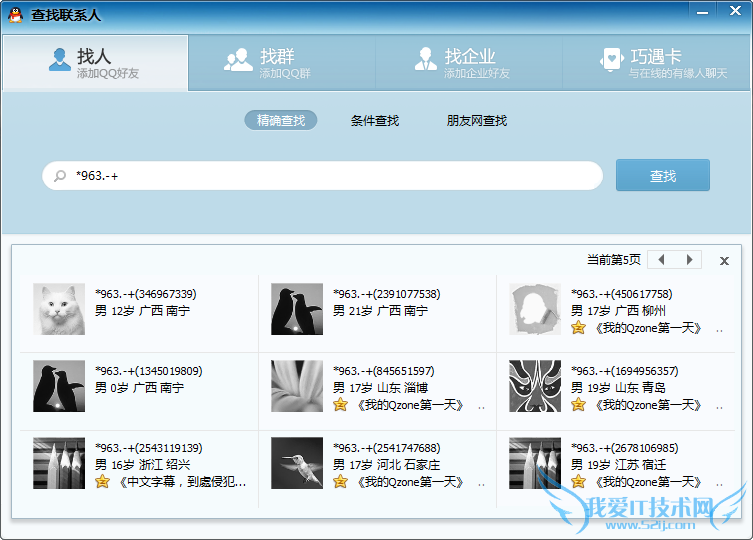The height and width of the screenshot is (540, 753).
Task: Open 《我的Qzone第一天》 of user 450617758
Action: 648,328
